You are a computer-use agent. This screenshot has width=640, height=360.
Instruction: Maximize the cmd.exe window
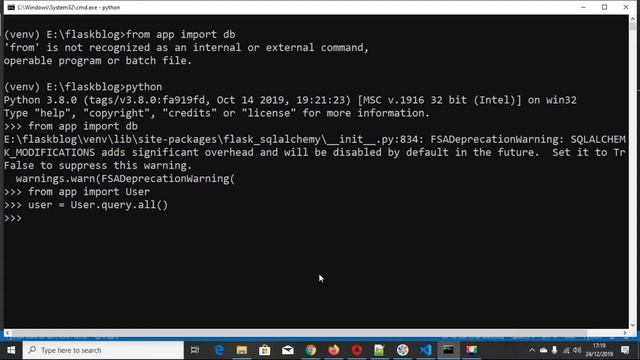(x=604, y=7)
